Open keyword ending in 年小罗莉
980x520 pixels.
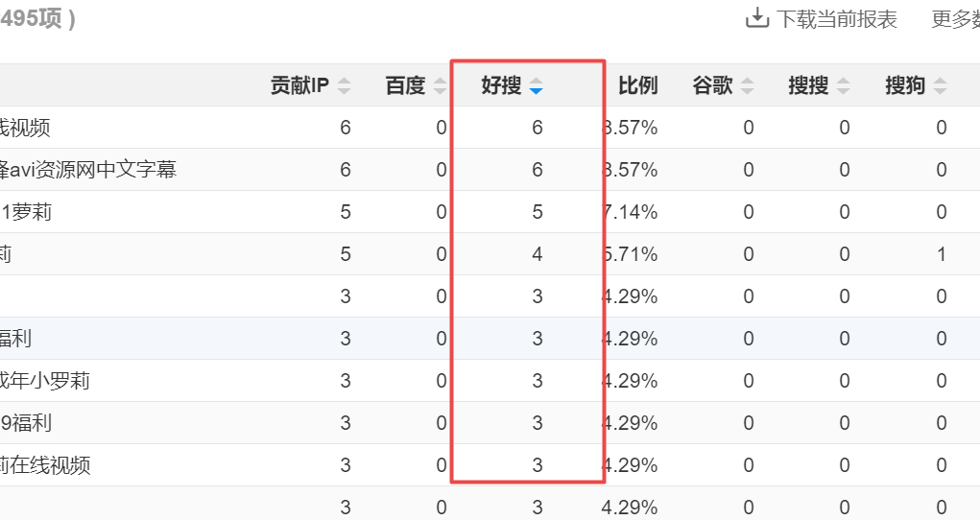(x=45, y=381)
